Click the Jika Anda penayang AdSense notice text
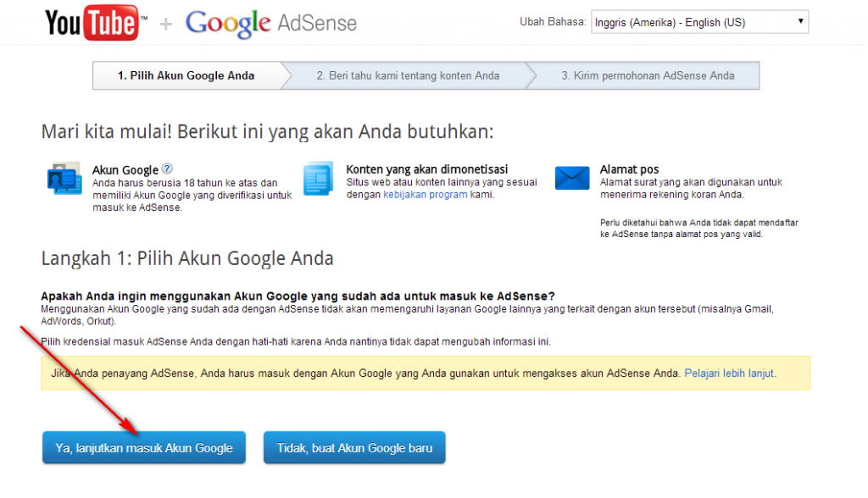Image resolution: width=868 pixels, height=498 pixels. pyautogui.click(x=364, y=373)
